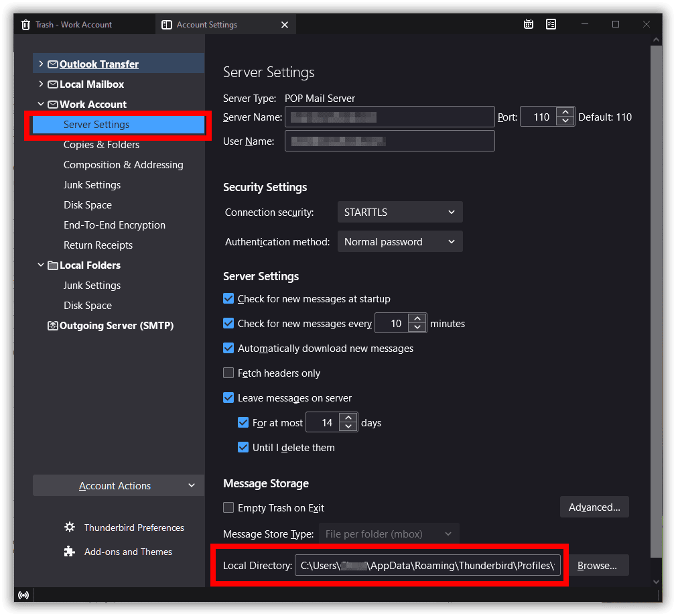Open the Connection security dropdown

pos(399,212)
